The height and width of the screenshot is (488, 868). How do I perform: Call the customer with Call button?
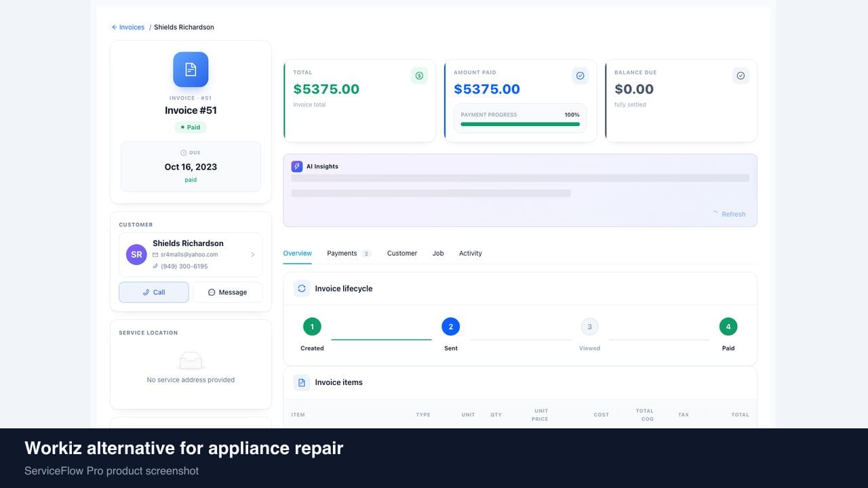pos(154,292)
